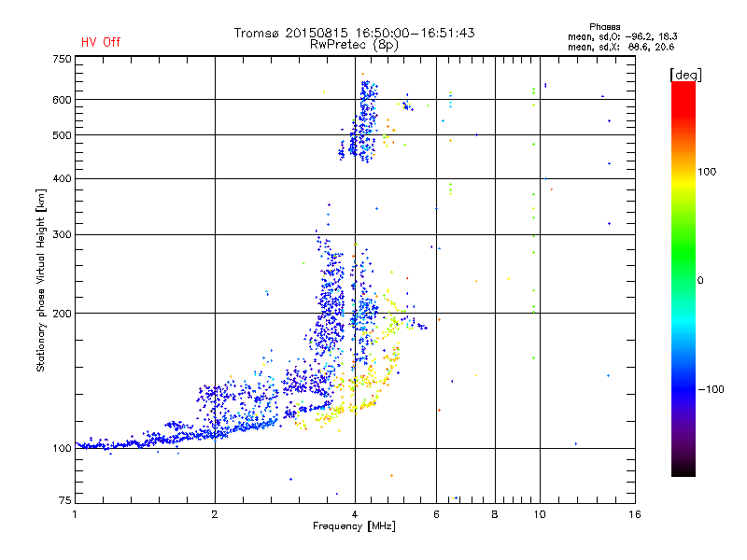Image resolution: width=747 pixels, height=560 pixels.
Task: Click the 100 tick label on height axis
Action: (x=62, y=449)
